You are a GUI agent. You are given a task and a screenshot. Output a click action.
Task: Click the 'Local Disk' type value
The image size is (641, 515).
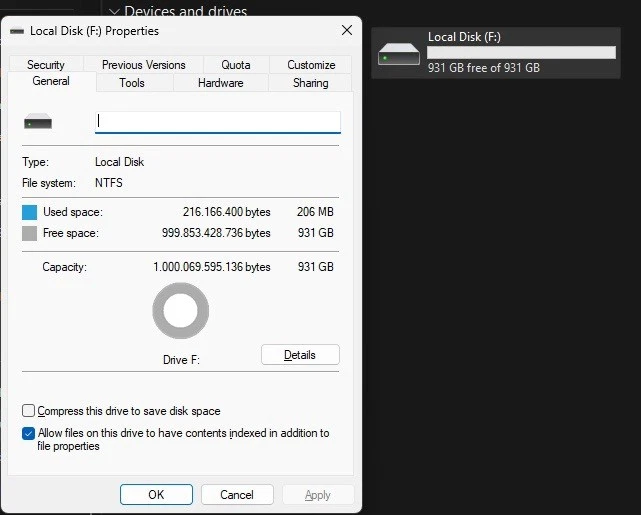click(x=119, y=162)
